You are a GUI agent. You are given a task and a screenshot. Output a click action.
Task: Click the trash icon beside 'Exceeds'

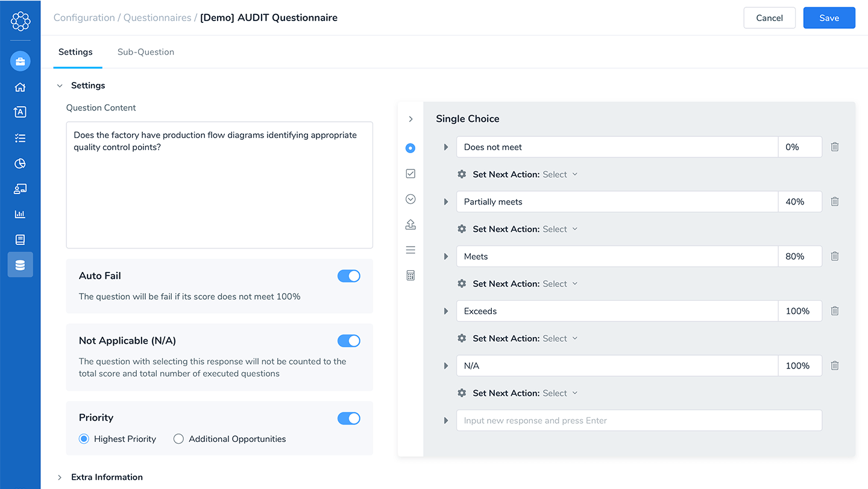(835, 311)
